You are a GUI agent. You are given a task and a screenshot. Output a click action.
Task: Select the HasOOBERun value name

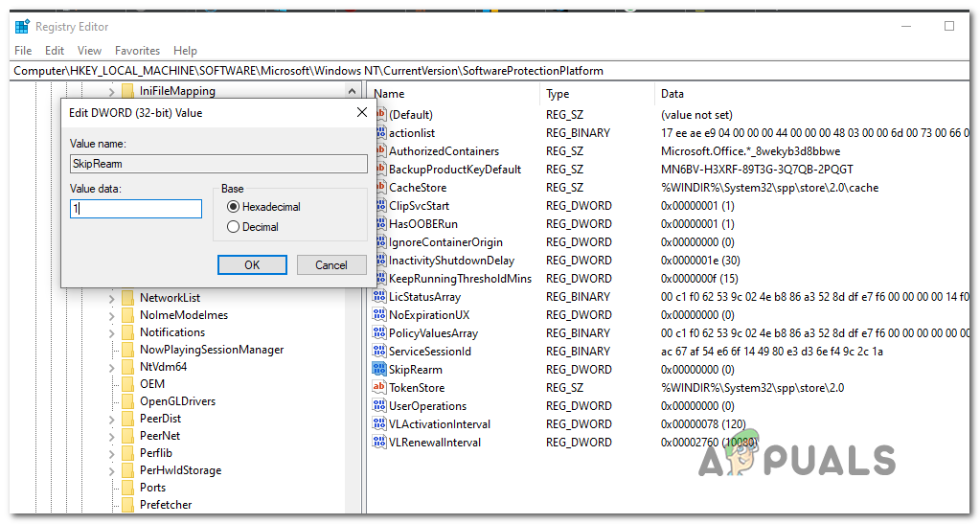423,224
